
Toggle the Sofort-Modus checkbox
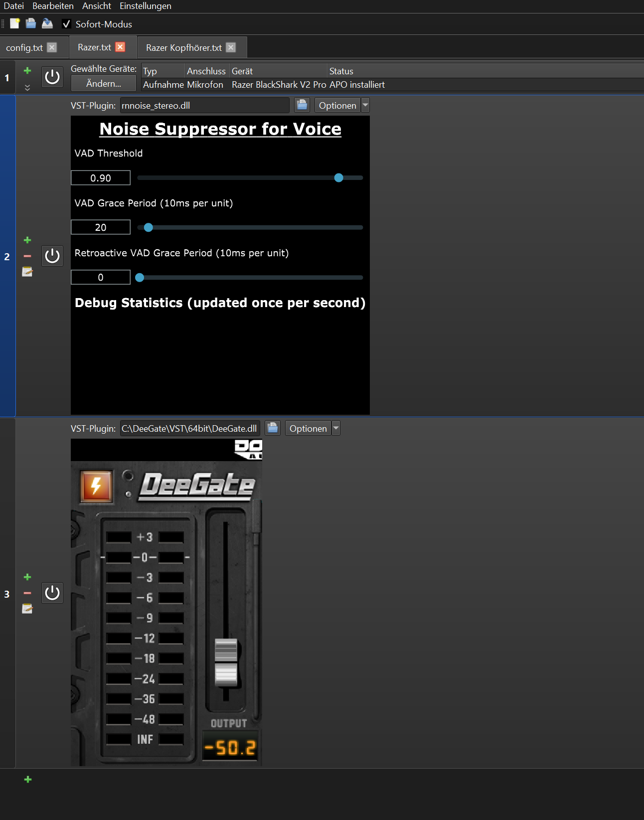click(66, 24)
